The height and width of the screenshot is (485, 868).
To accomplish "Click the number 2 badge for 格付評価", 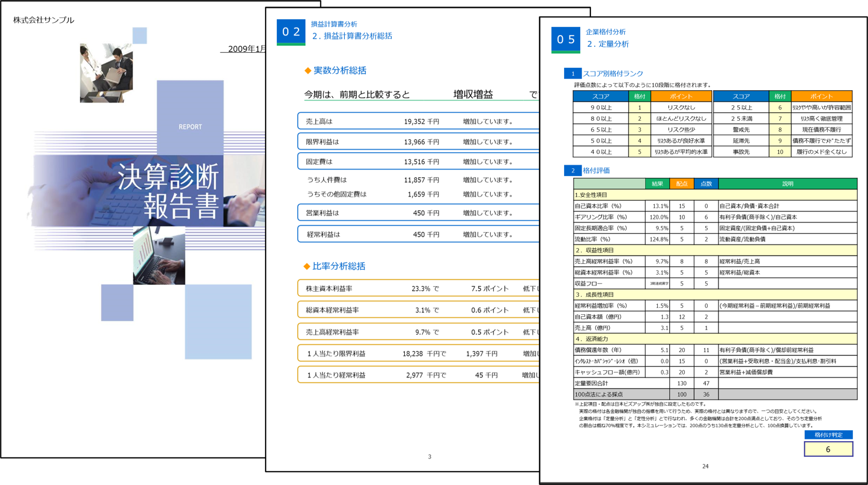I will (x=572, y=171).
